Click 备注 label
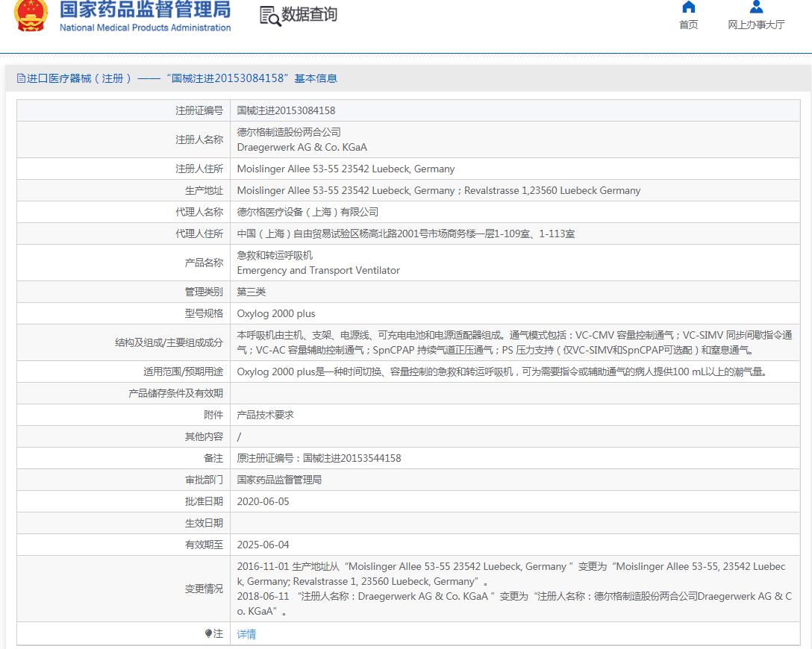 [x=213, y=458]
